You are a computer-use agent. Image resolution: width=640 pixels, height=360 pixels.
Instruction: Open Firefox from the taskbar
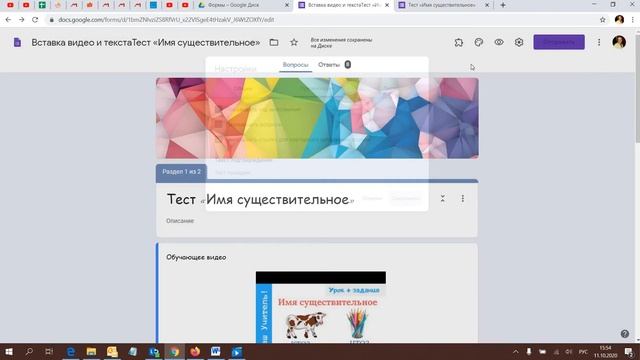coord(195,351)
